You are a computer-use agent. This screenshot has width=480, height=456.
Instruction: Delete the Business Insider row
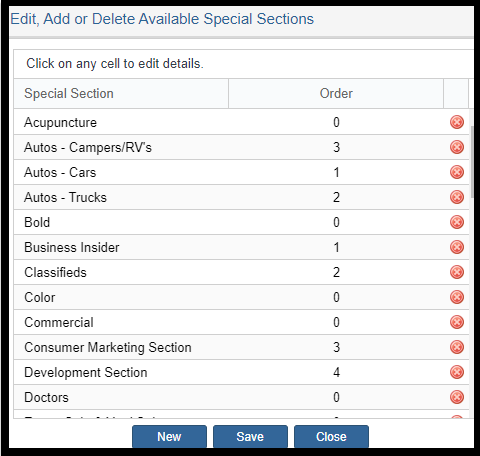(457, 247)
